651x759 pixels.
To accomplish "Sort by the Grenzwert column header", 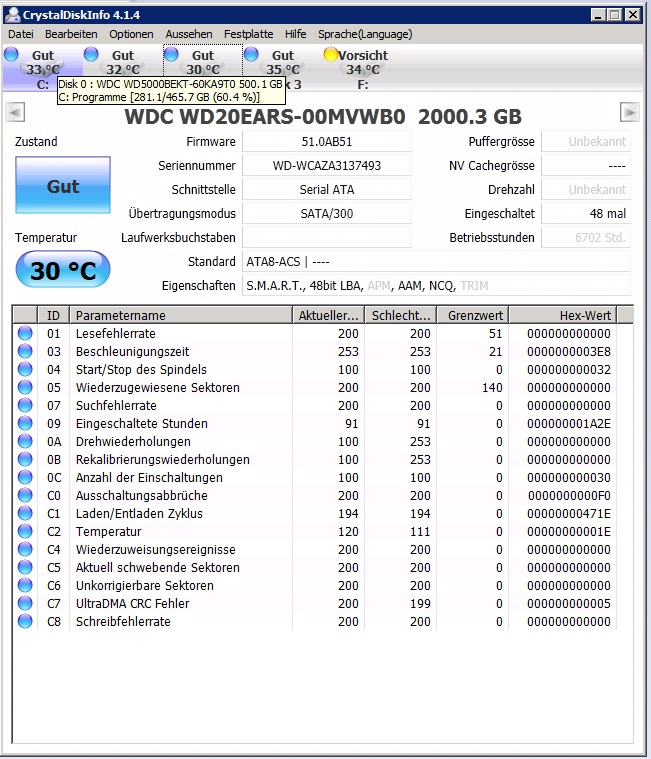I will 472,316.
